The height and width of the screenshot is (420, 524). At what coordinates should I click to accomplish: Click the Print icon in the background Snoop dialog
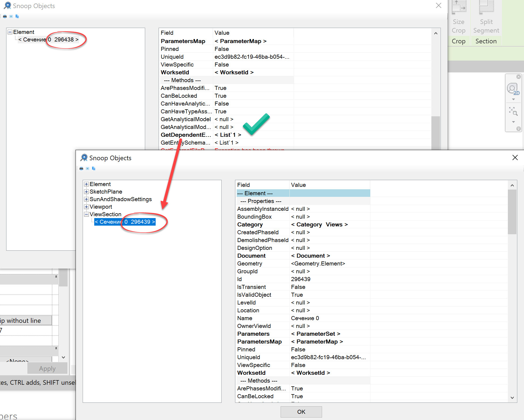5,16
